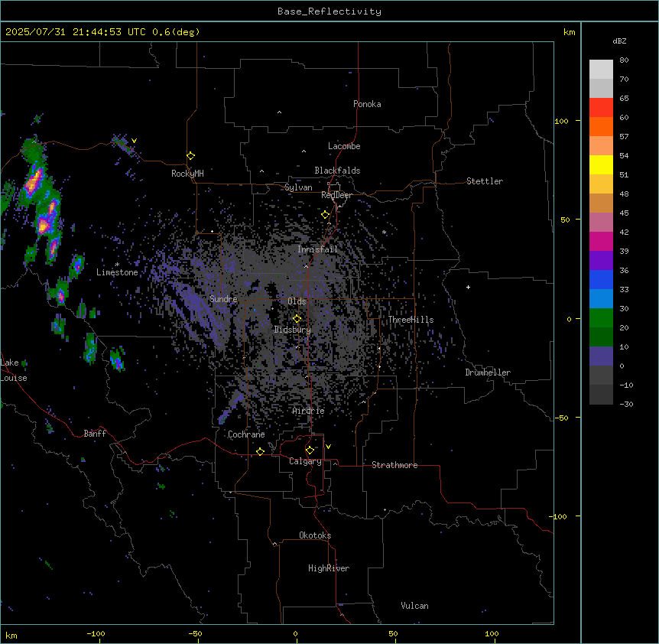Click the Limestone label
This screenshot has width=659, height=644.
pos(117,272)
